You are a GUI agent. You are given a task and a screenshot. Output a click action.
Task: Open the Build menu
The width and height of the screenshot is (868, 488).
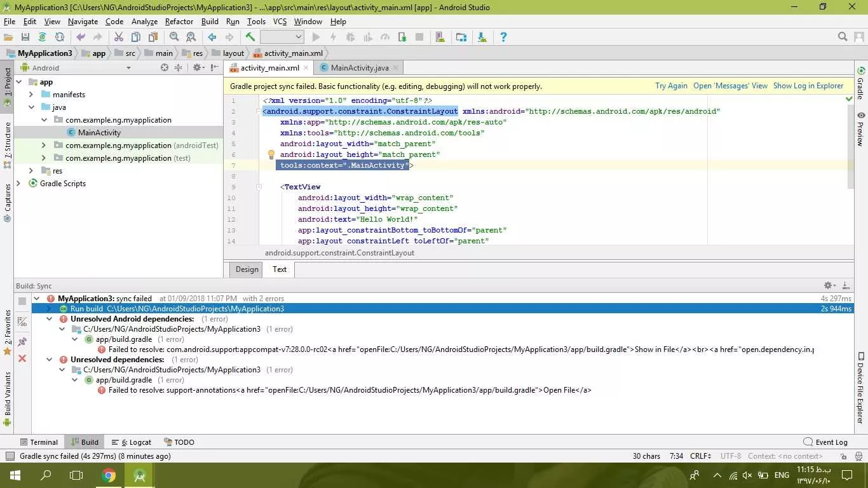pyautogui.click(x=210, y=22)
